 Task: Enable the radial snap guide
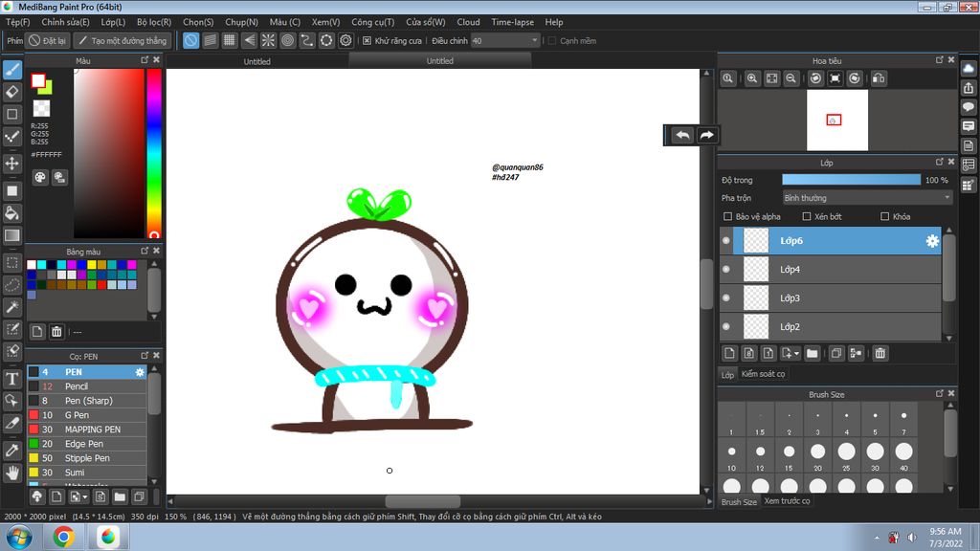[x=268, y=40]
